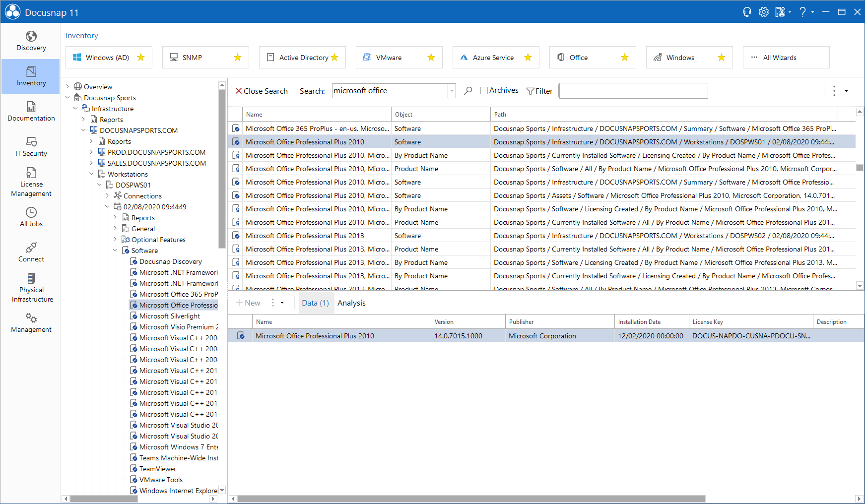The image size is (865, 504).
Task: Open the Connect module
Action: coord(31,252)
